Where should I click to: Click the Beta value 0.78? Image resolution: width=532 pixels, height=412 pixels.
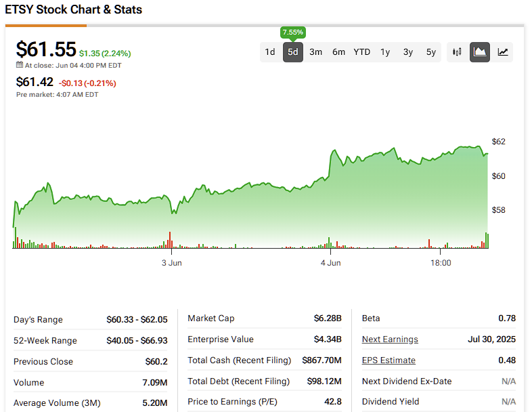(x=507, y=318)
